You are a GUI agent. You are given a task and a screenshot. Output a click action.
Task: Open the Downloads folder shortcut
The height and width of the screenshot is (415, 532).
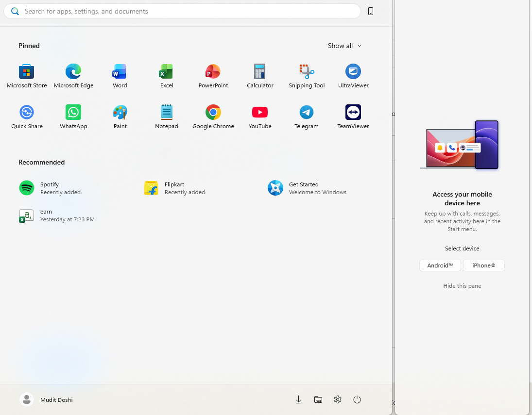click(299, 400)
